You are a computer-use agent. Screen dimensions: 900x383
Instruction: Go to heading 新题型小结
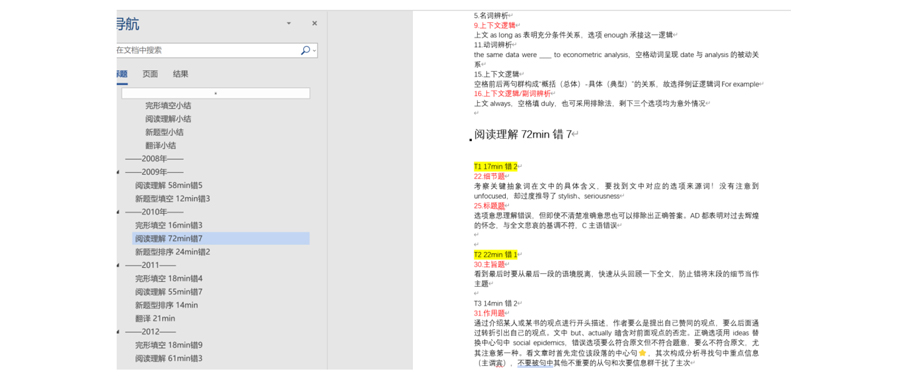(x=164, y=132)
